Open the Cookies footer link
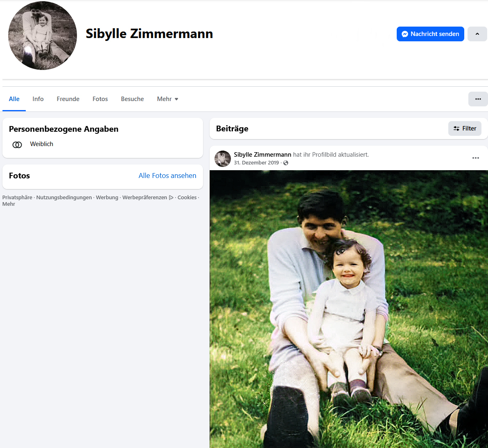The width and height of the screenshot is (488, 448). pyautogui.click(x=187, y=197)
